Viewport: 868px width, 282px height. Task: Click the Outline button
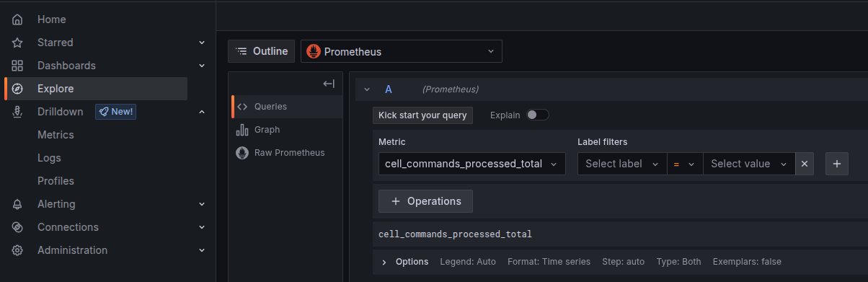pyautogui.click(x=261, y=51)
